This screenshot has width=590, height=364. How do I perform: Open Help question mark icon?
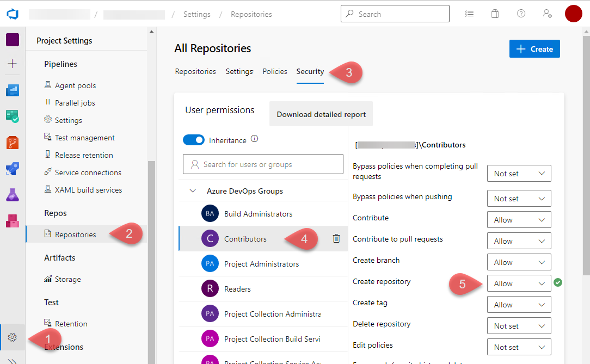click(x=521, y=14)
